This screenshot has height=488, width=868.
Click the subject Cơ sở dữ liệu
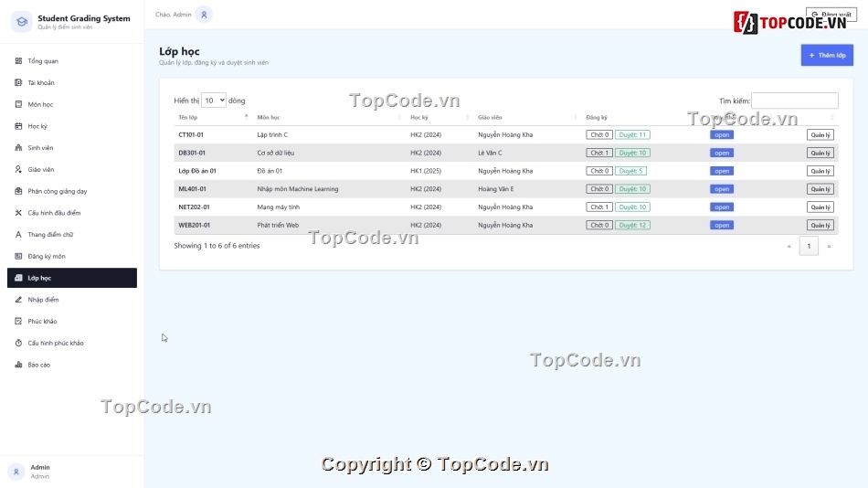275,153
